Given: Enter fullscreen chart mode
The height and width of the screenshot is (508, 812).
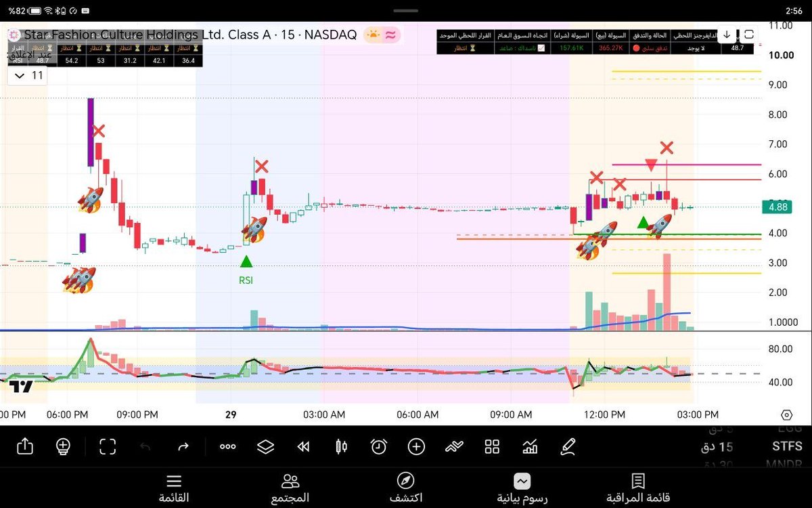Looking at the screenshot, I should 108,446.
